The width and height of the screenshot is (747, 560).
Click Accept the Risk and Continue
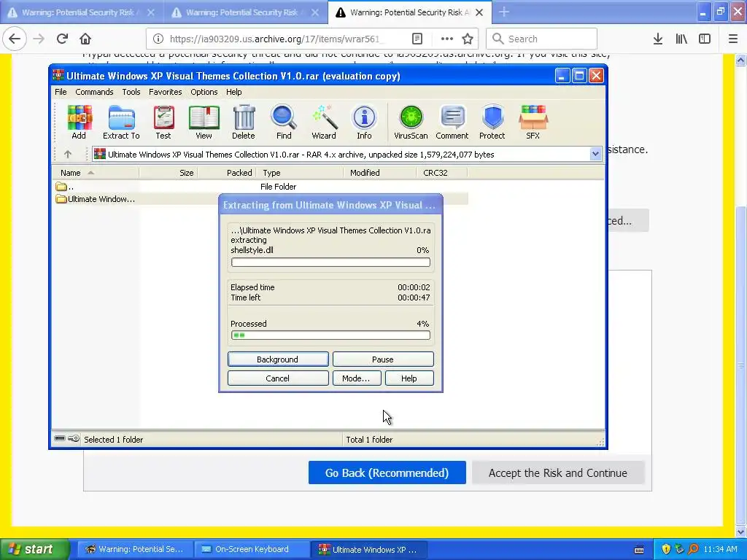pyautogui.click(x=558, y=472)
